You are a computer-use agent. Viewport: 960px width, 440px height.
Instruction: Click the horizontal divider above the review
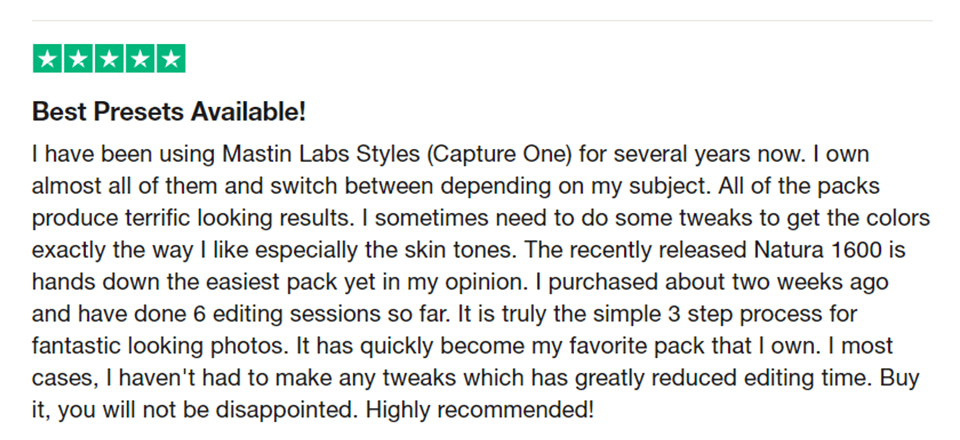point(480,20)
